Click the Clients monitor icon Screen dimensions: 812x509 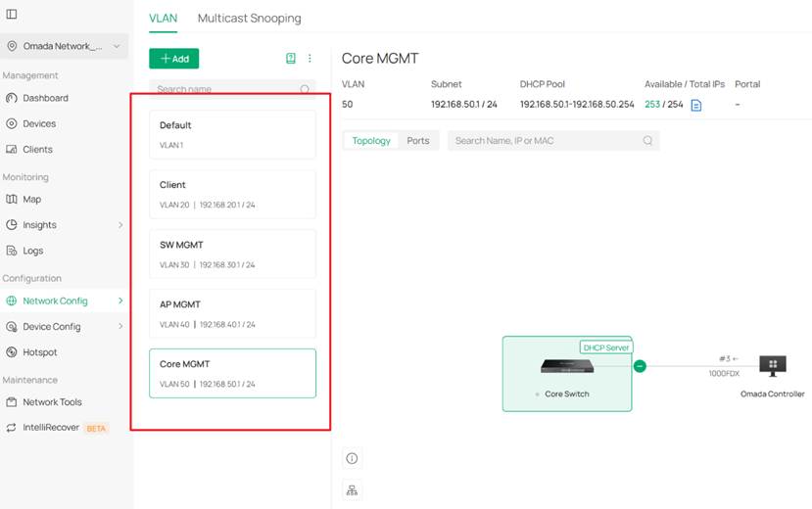click(x=12, y=149)
